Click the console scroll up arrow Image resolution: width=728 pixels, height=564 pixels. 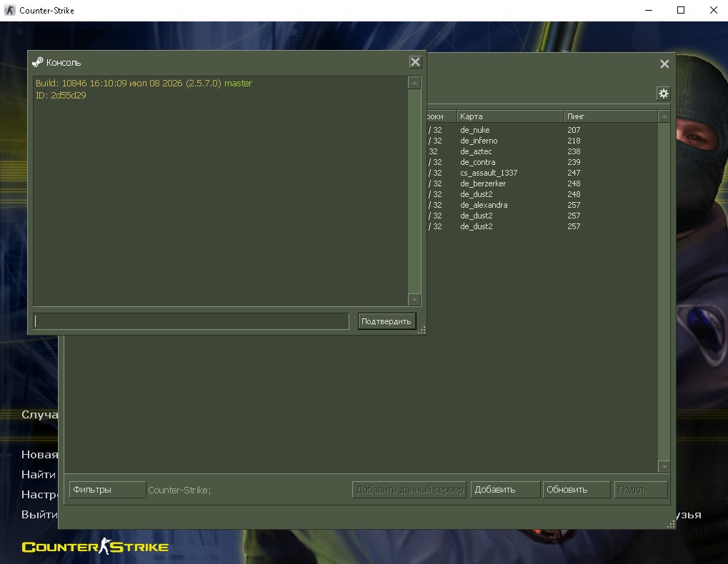[x=414, y=83]
